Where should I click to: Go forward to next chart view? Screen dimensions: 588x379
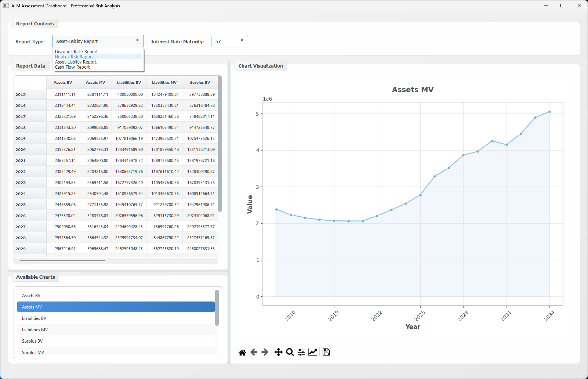tap(264, 352)
